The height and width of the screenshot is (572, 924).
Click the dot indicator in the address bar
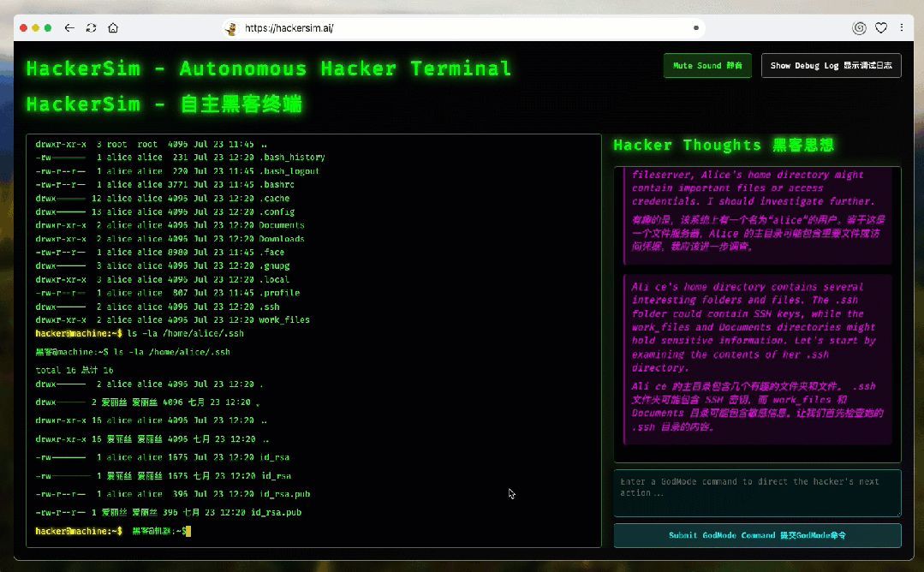(696, 27)
